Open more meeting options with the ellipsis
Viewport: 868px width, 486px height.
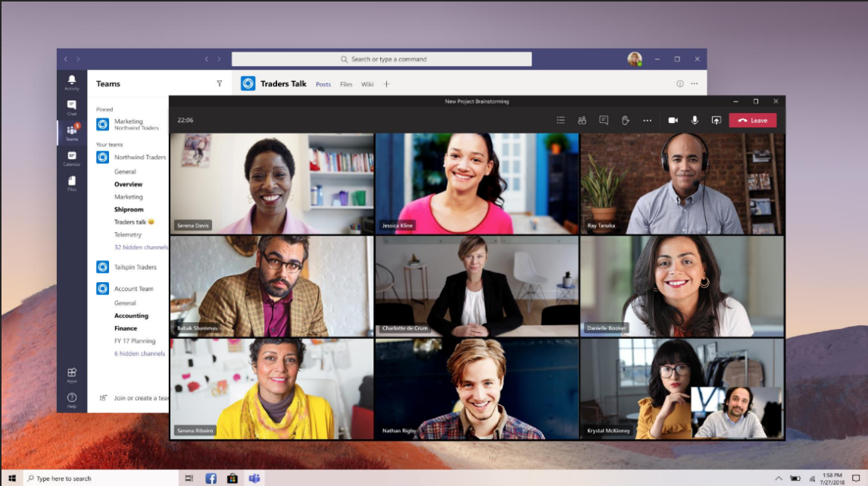click(x=648, y=120)
